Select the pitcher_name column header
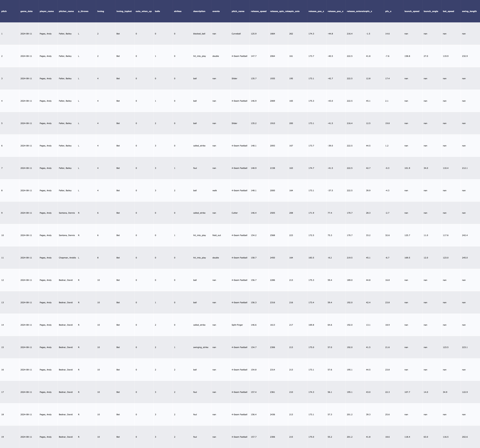480x448 pixels. point(66,11)
